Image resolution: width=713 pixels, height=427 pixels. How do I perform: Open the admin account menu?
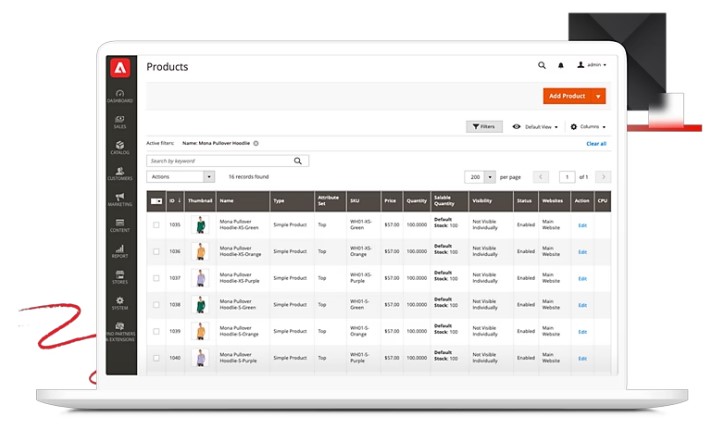click(592, 65)
